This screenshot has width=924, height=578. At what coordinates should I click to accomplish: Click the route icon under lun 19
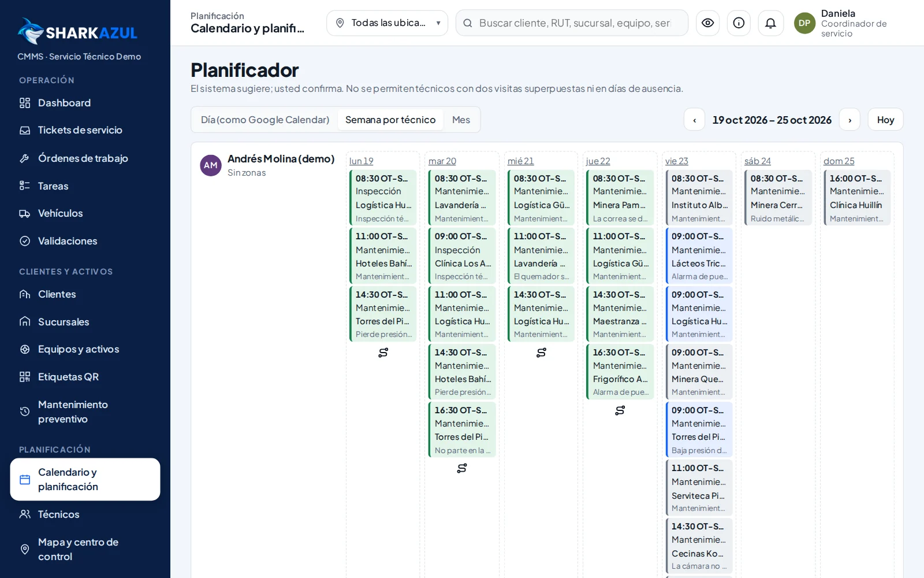point(383,353)
